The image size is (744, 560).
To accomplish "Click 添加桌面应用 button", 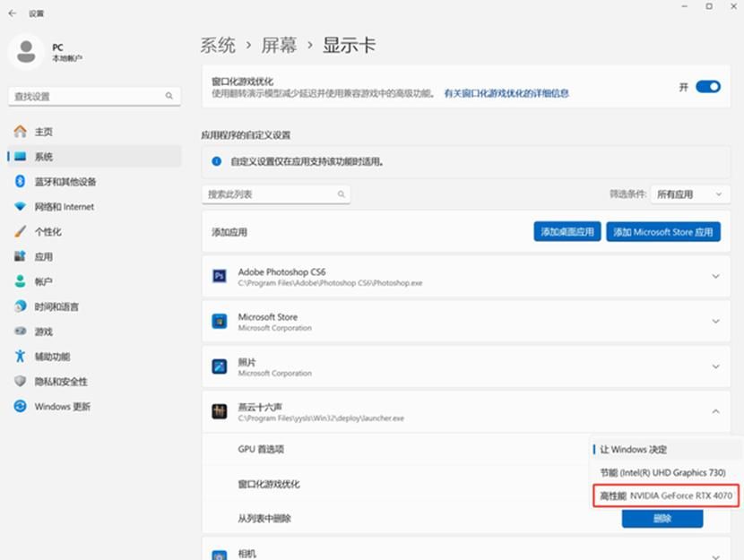I will point(567,231).
